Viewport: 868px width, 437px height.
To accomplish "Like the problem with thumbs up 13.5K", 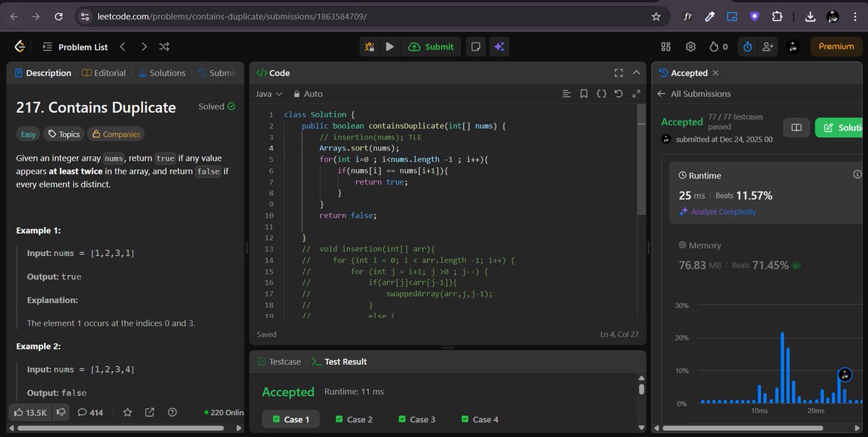I will pos(30,412).
